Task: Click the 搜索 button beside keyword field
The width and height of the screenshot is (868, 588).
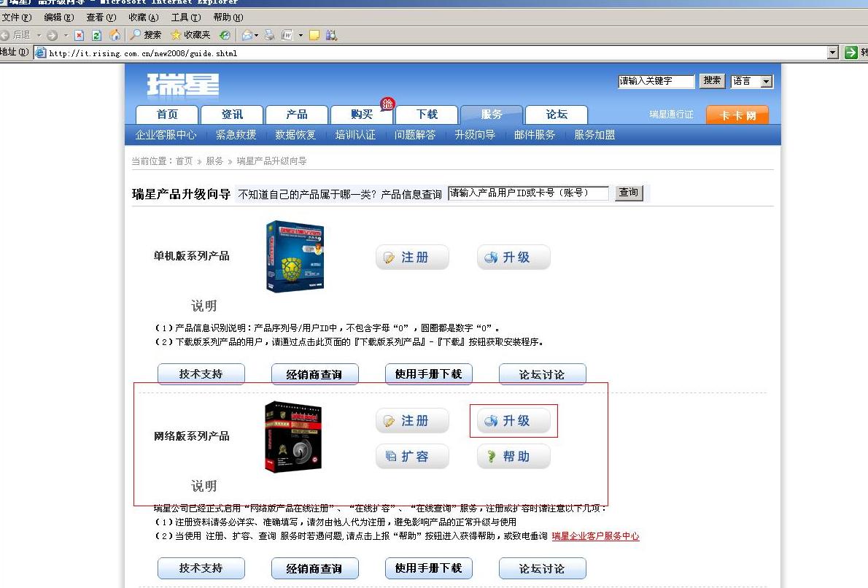Action: click(712, 81)
